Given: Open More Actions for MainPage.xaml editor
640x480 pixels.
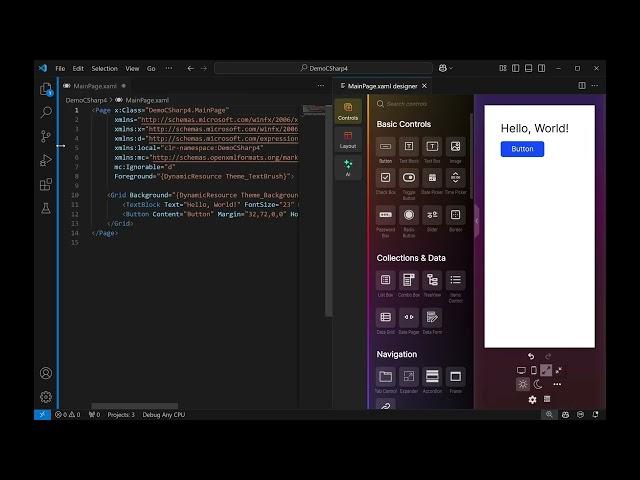Looking at the screenshot, I should click(x=321, y=86).
